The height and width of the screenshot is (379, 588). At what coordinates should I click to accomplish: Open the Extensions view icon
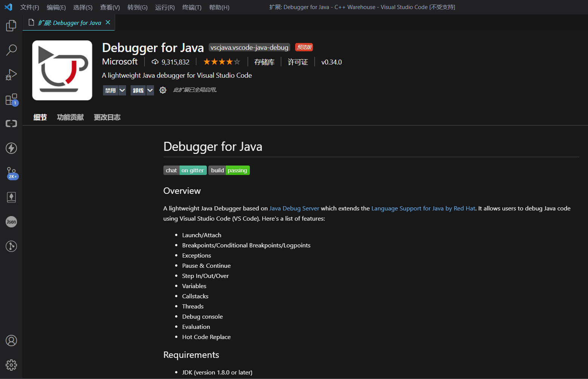(x=11, y=99)
